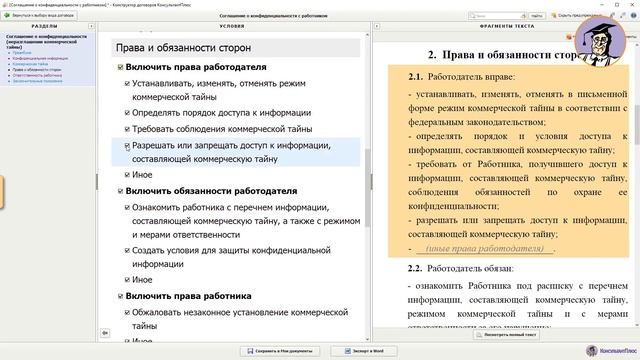Open section 'Преамбула' in the Разделы list

(x=22, y=53)
